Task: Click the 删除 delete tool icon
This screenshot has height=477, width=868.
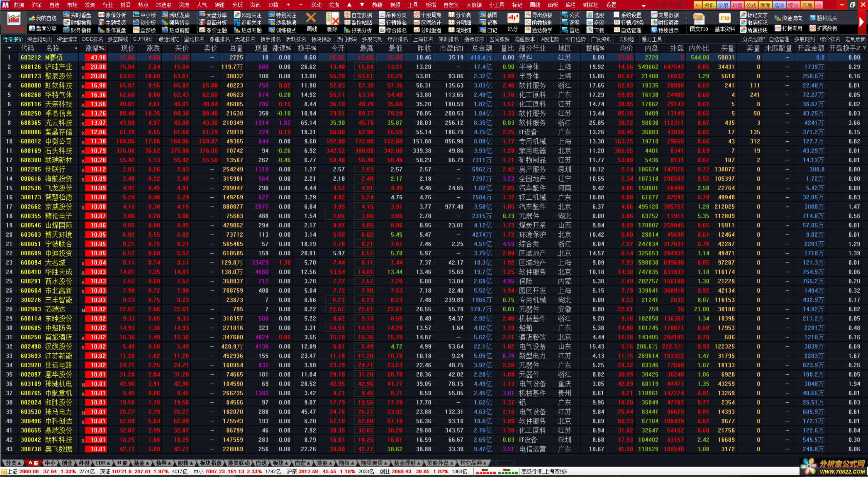Action: 332,22
